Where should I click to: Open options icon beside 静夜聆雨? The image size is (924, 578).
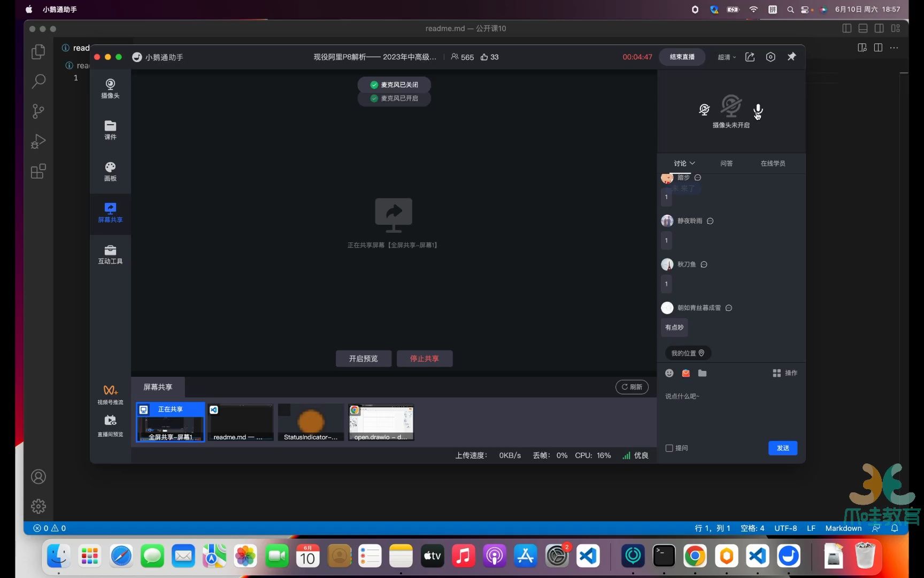click(x=710, y=221)
